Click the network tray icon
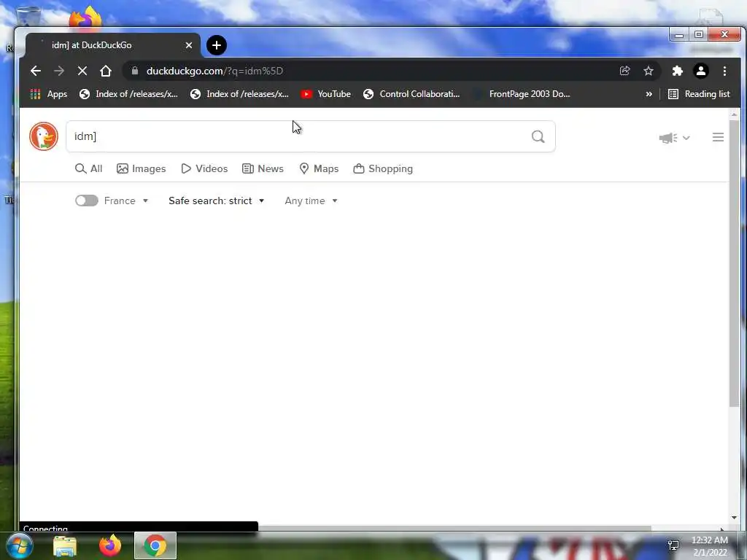747x560 pixels. (673, 545)
